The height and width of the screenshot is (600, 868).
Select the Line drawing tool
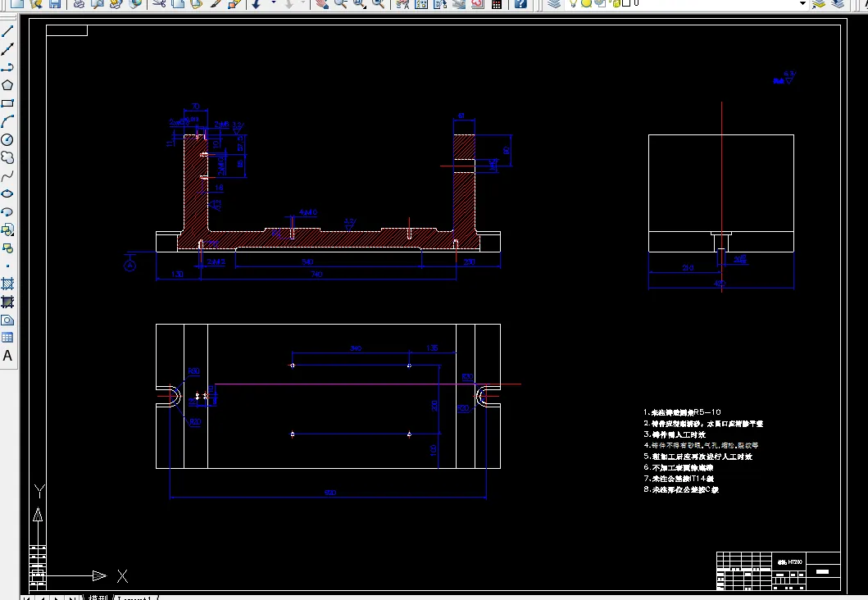click(7, 31)
